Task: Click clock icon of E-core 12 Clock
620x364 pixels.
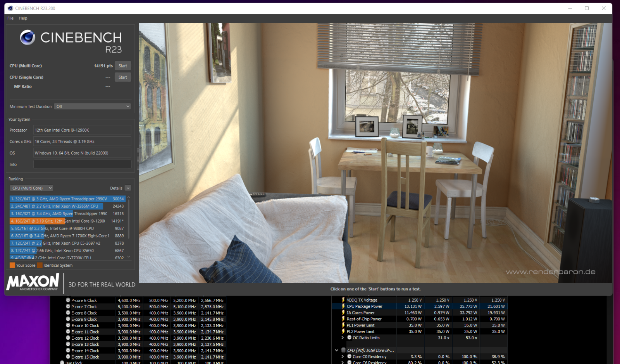Action: [x=68, y=338]
